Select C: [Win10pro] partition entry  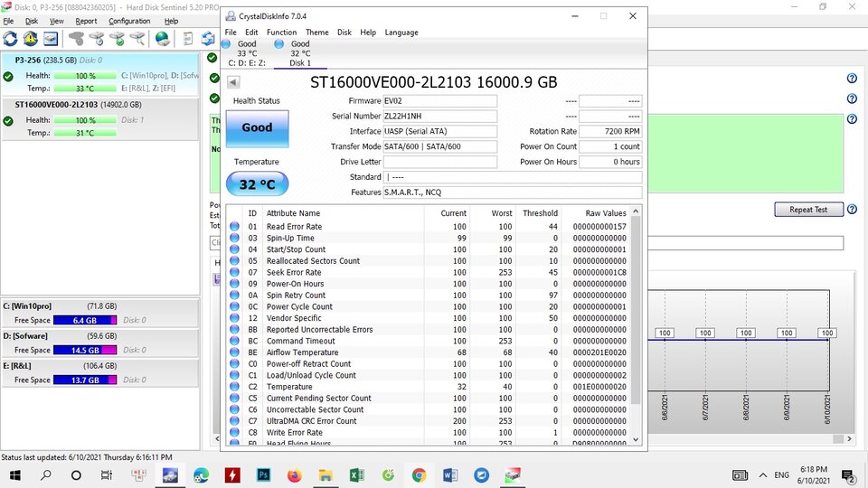(x=100, y=314)
